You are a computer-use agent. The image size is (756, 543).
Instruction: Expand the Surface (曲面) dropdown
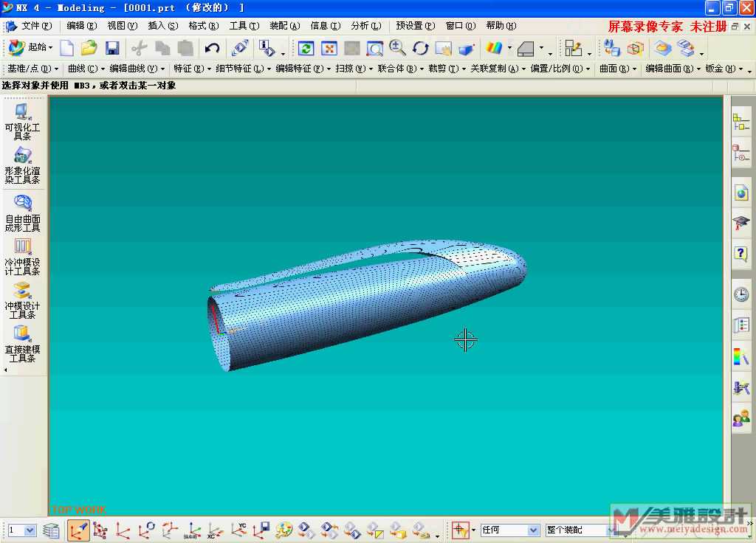click(x=618, y=69)
